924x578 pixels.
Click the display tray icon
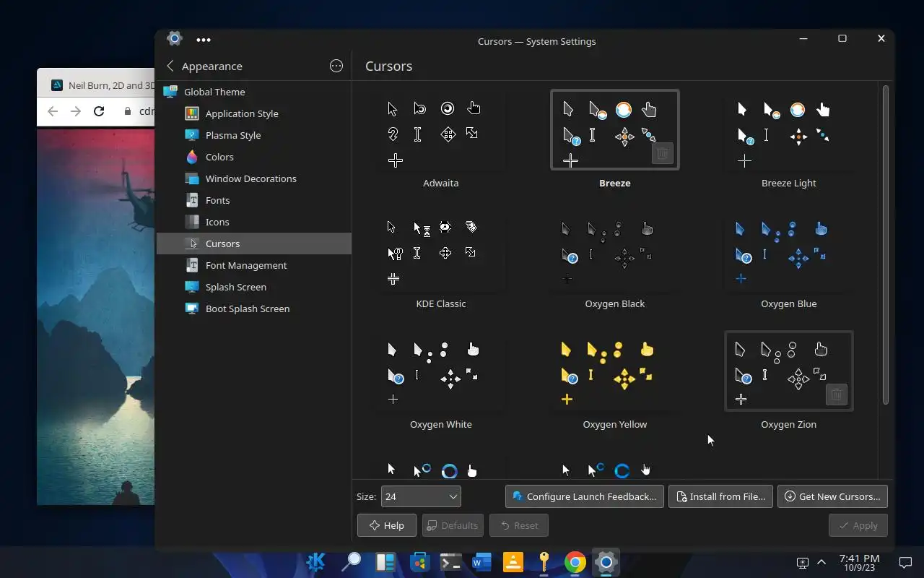[802, 562]
